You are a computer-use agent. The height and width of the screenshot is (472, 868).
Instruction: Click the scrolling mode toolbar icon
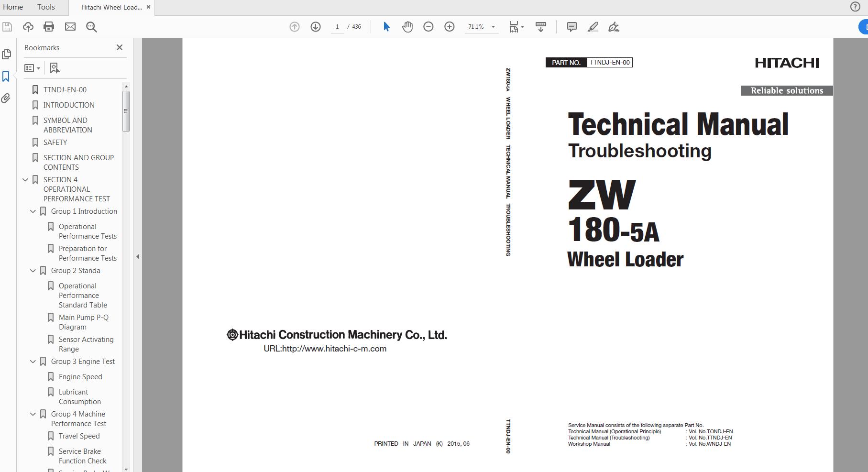(x=541, y=27)
